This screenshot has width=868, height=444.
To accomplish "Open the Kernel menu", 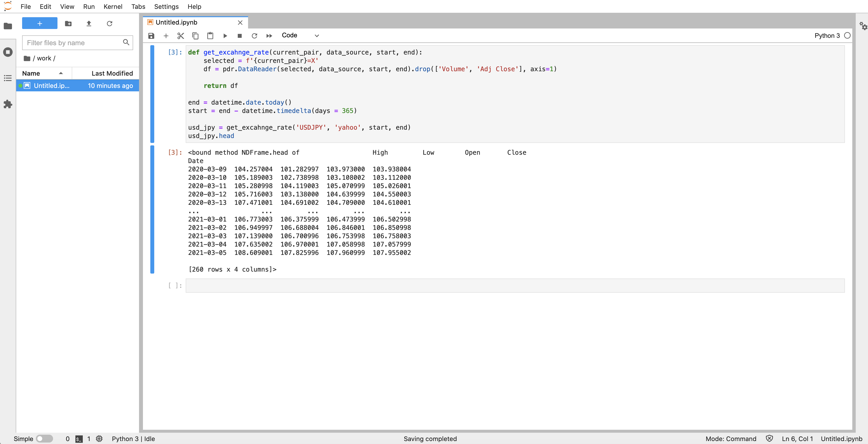I will coord(112,6).
